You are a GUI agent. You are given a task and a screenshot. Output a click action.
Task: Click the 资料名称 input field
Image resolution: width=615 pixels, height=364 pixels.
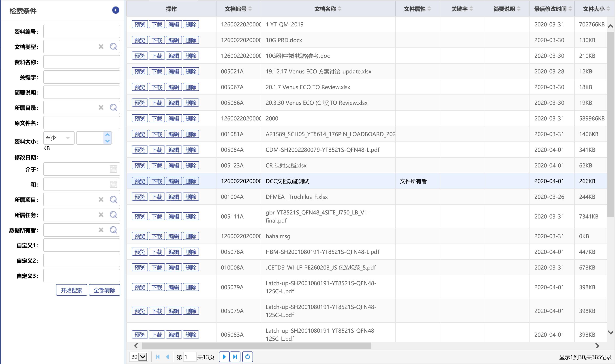coord(81,62)
